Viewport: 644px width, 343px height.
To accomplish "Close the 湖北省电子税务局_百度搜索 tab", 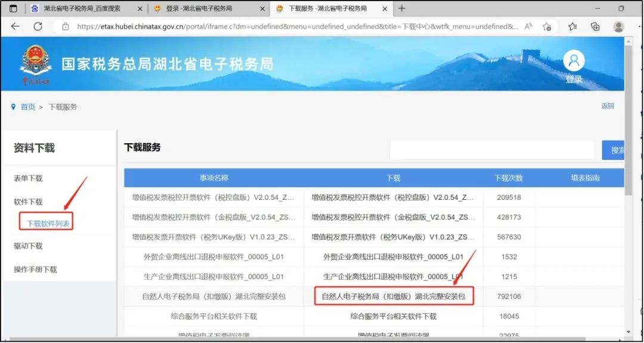I will tap(140, 8).
